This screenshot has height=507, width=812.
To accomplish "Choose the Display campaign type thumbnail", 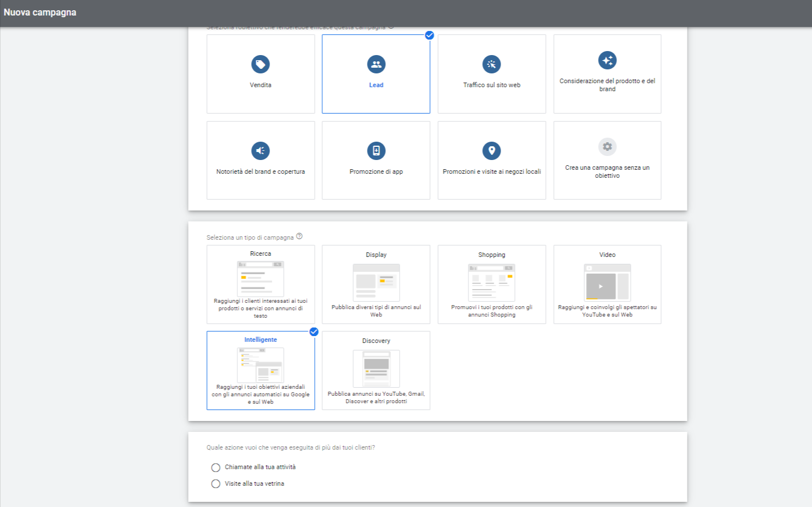I will pyautogui.click(x=376, y=282).
